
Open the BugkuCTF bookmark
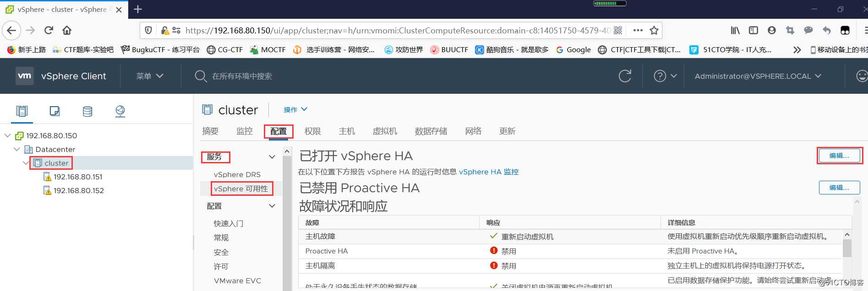click(x=160, y=50)
